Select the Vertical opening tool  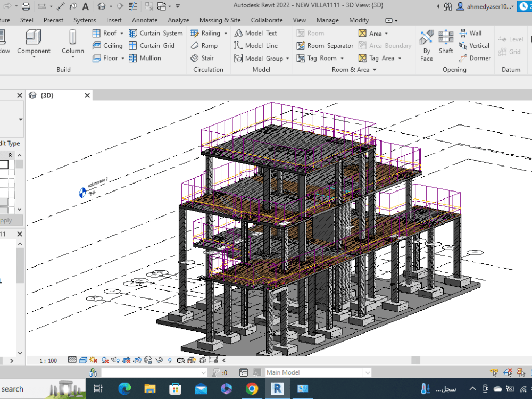(x=473, y=45)
